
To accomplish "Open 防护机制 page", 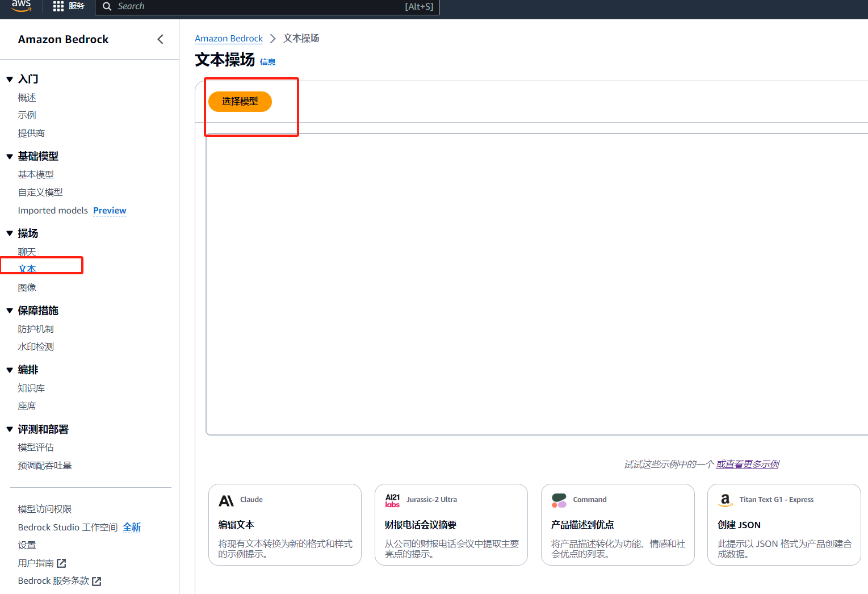I will point(36,329).
